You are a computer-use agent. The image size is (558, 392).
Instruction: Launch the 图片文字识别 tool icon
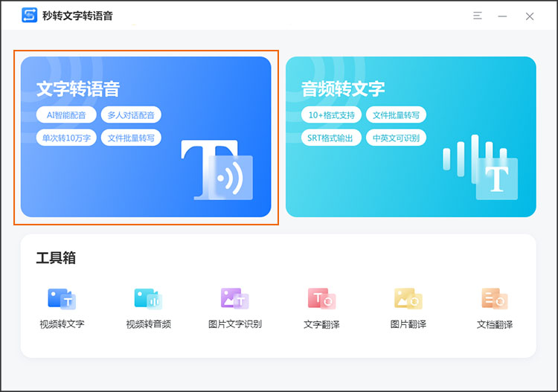pyautogui.click(x=235, y=299)
